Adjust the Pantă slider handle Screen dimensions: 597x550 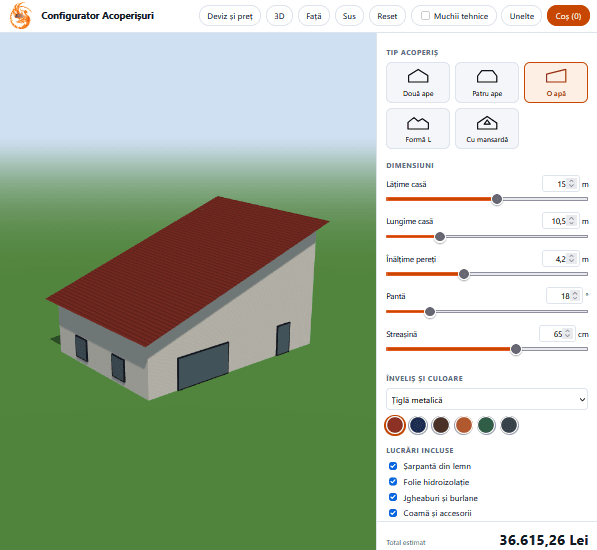click(x=430, y=312)
